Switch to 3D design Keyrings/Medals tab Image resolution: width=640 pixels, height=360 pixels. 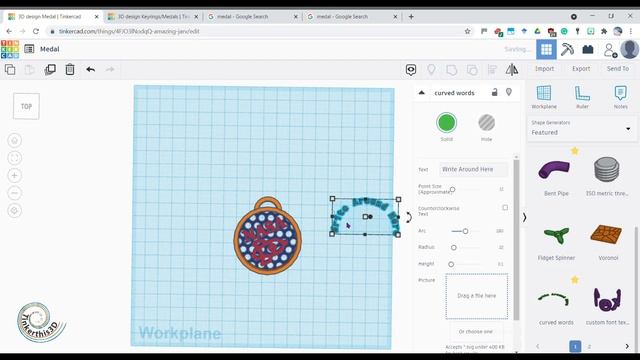point(153,17)
